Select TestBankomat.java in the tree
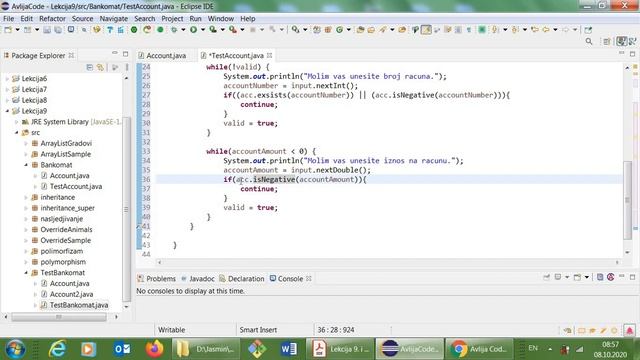 79,305
